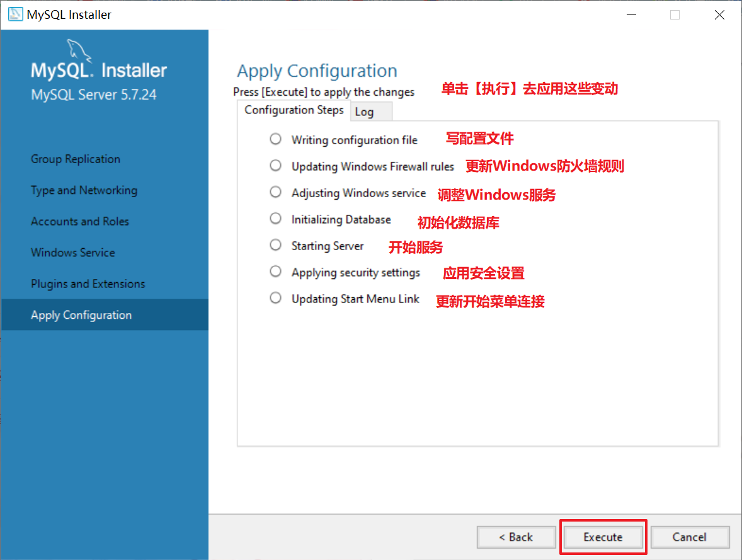This screenshot has height=560, width=742.
Task: Close the MySQL Installer window
Action: pyautogui.click(x=719, y=14)
